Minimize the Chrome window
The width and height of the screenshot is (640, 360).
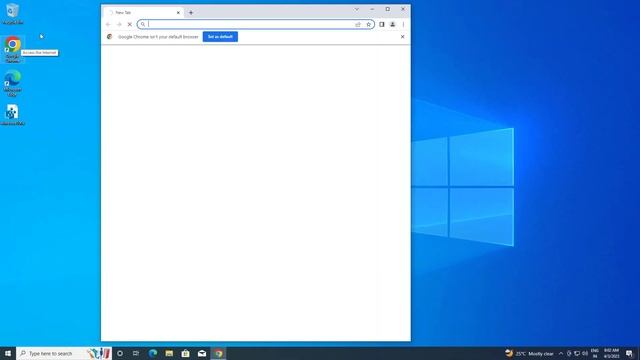[372, 9]
